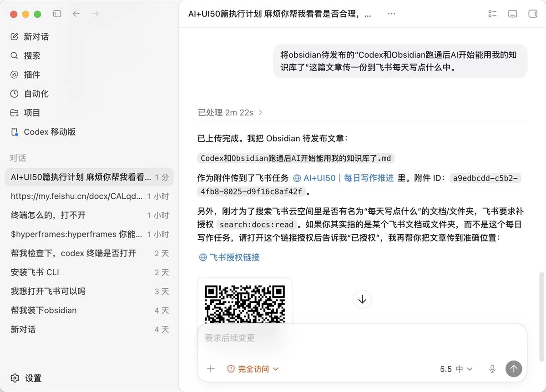Click the search:docs:read permission code
Viewport: 546px width, 392px height.
click(x=257, y=225)
